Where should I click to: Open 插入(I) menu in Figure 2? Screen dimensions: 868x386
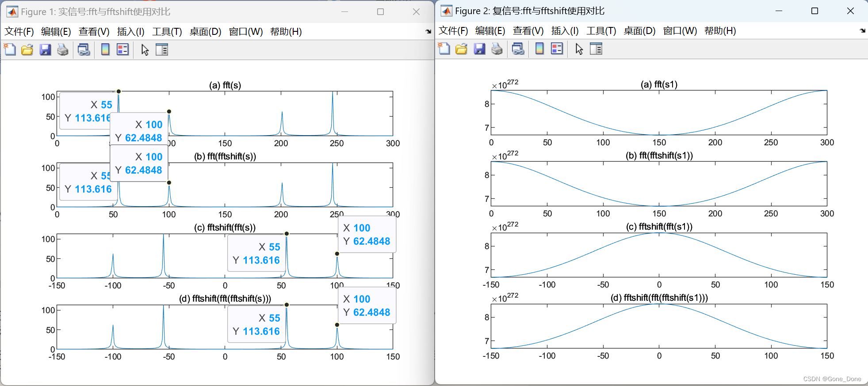coord(565,31)
